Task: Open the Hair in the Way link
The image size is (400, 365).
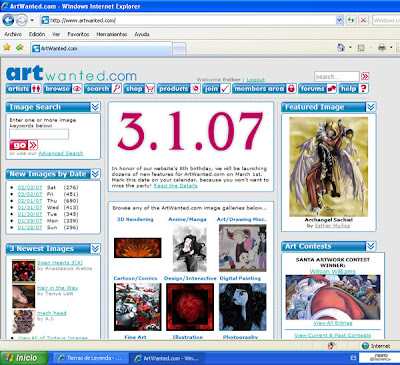Action: (58, 288)
